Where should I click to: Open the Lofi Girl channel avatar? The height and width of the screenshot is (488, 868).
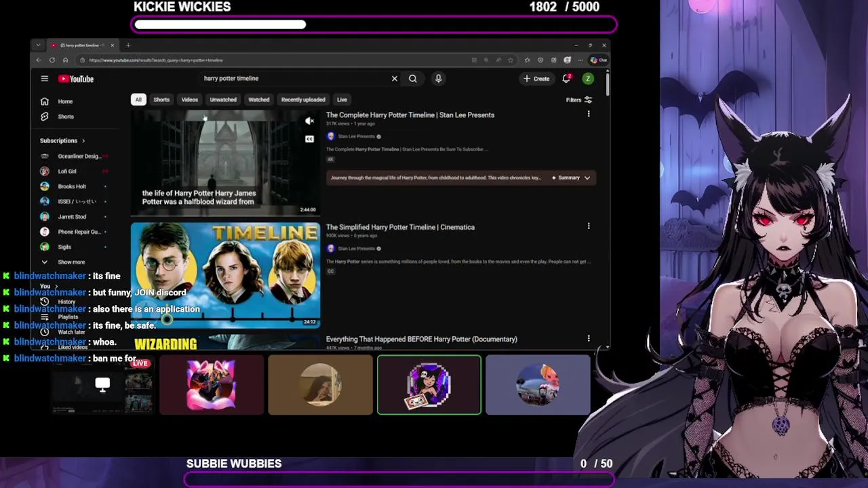click(44, 171)
